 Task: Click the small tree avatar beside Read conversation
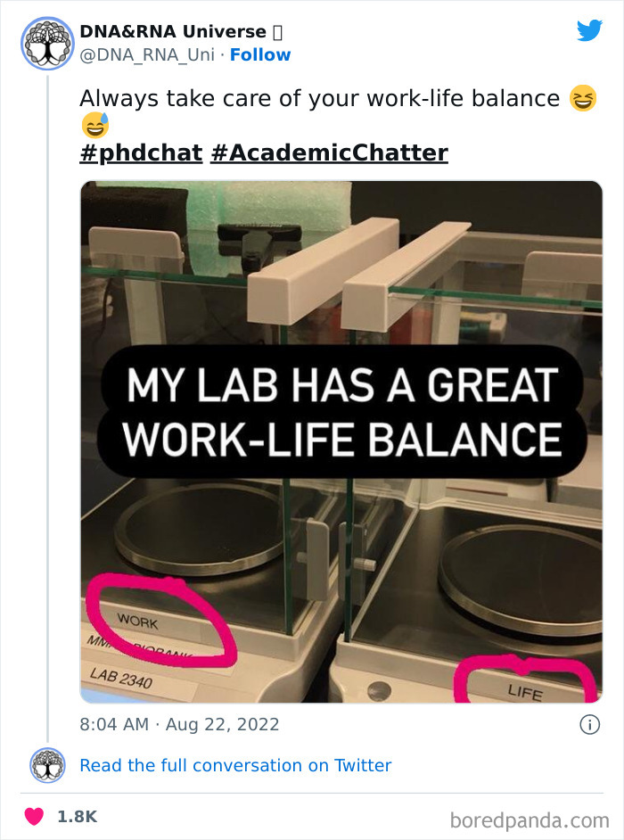pyautogui.click(x=47, y=765)
